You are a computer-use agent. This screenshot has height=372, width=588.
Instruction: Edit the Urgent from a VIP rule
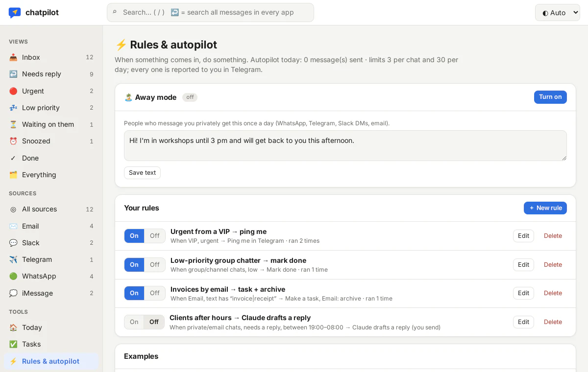click(523, 236)
